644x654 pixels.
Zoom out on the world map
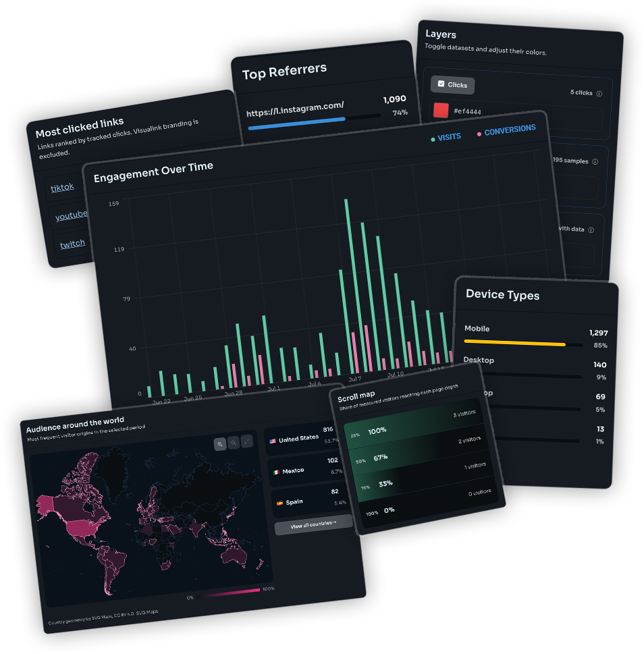tap(234, 443)
